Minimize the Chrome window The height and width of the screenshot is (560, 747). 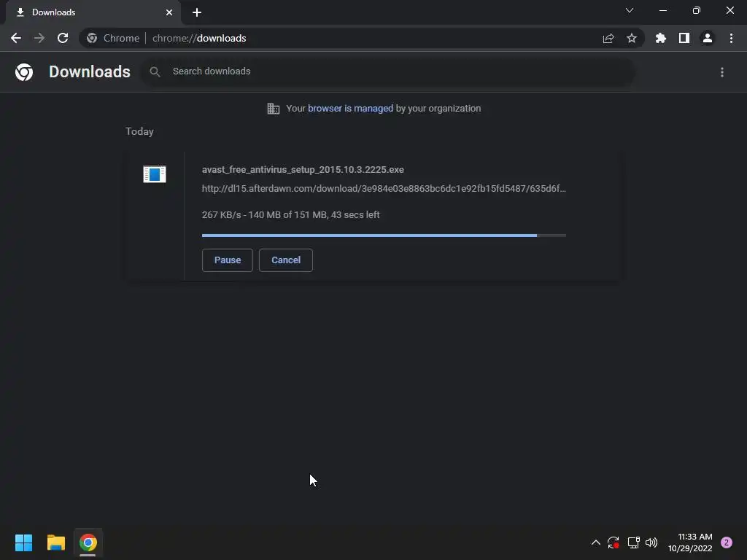click(x=662, y=10)
